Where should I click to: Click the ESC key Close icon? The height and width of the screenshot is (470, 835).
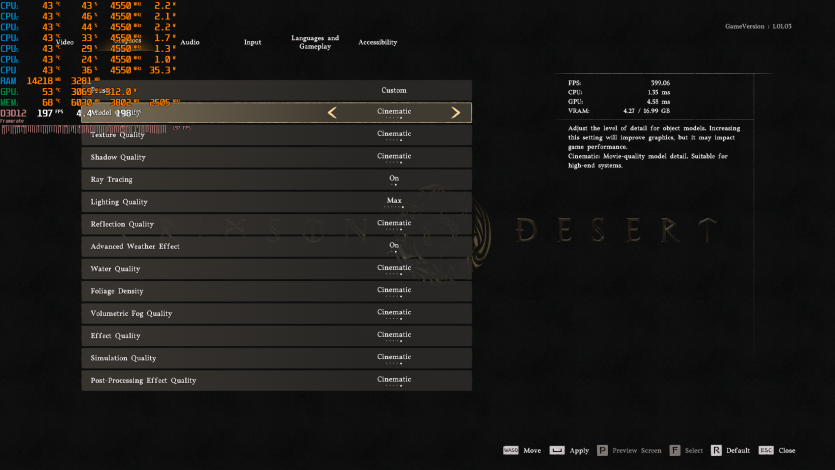(x=766, y=451)
